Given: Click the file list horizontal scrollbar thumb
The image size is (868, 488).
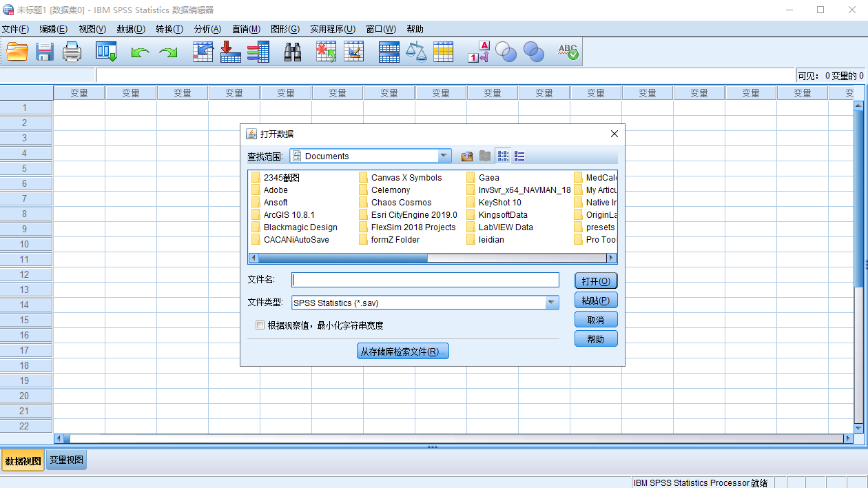Looking at the screenshot, I should (x=343, y=258).
